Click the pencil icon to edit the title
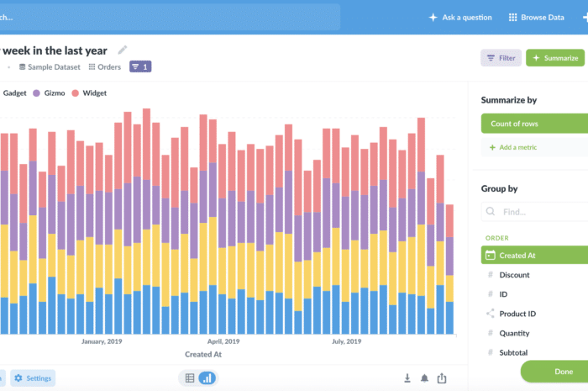The width and height of the screenshot is (588, 391). [123, 50]
